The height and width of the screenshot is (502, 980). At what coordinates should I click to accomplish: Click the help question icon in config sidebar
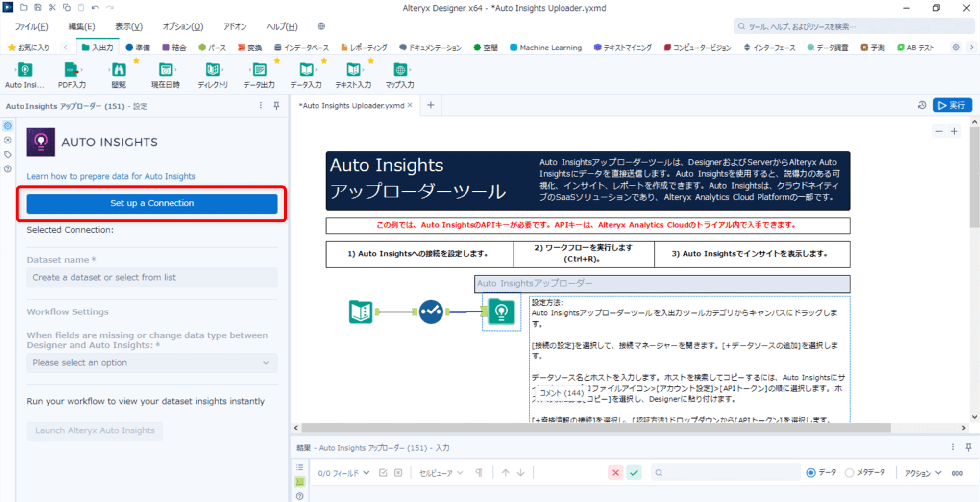[x=8, y=169]
